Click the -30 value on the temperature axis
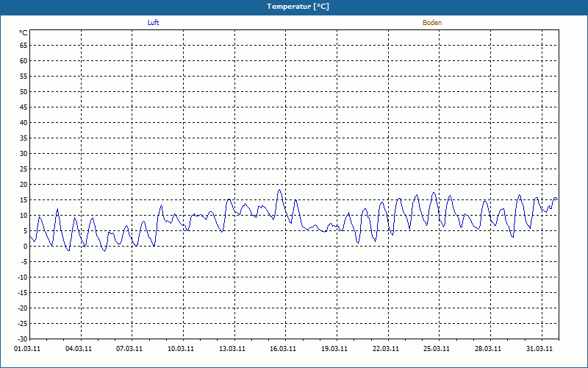Viewport: 588px width, 368px height. click(x=23, y=339)
